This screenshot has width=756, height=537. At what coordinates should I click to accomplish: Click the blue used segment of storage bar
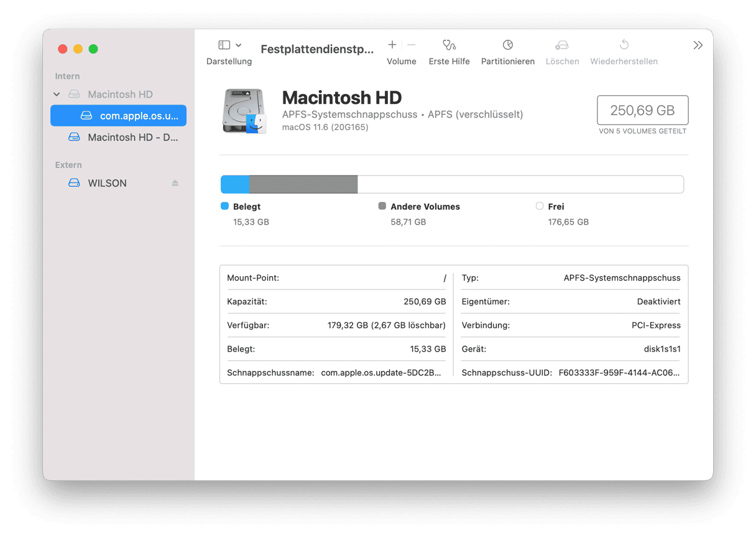click(x=236, y=184)
